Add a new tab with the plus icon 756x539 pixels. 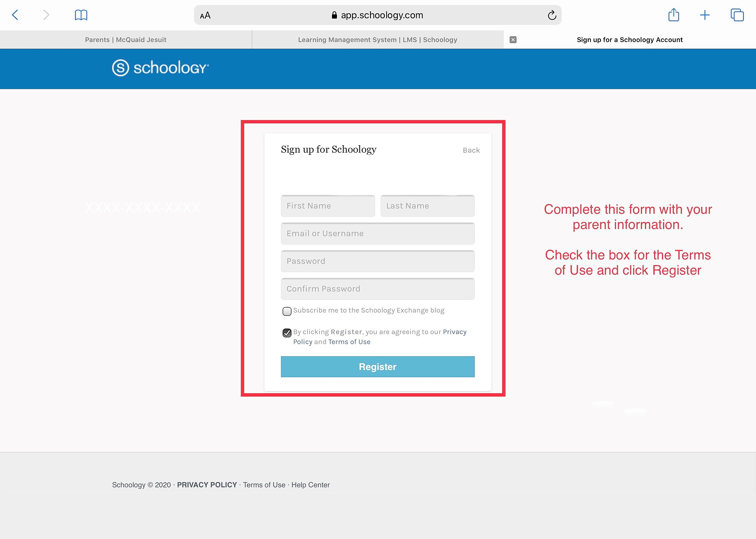(x=705, y=15)
